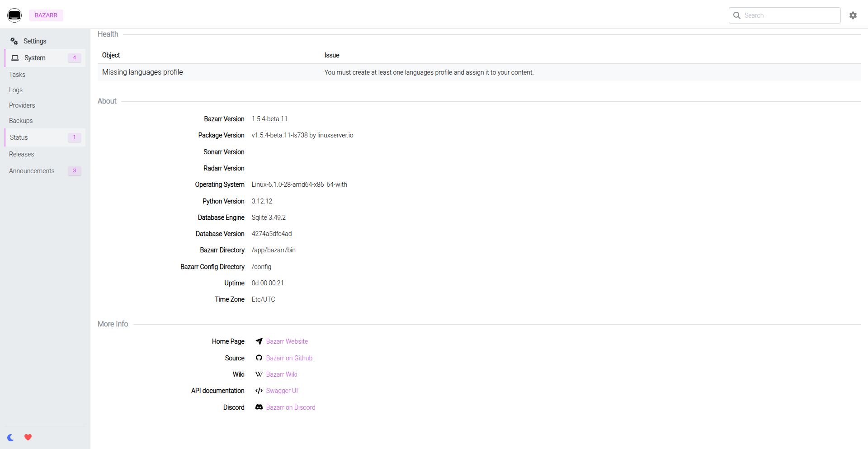The width and height of the screenshot is (868, 449).
Task: Toggle dark mode with the moon icon
Action: [x=10, y=437]
